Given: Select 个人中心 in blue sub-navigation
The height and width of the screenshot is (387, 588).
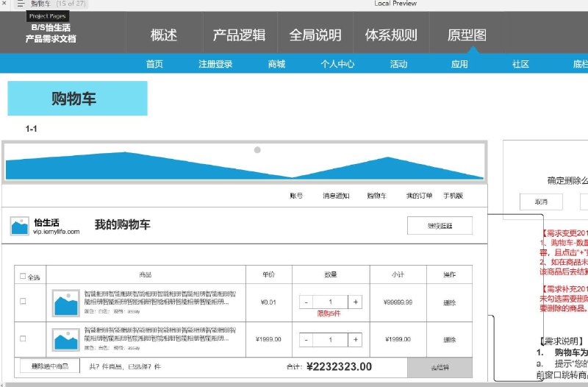Looking at the screenshot, I should coord(337,64).
